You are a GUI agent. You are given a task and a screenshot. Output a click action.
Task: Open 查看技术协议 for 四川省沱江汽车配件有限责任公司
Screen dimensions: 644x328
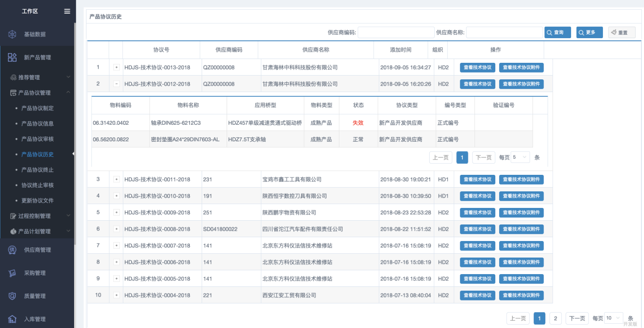(x=477, y=229)
